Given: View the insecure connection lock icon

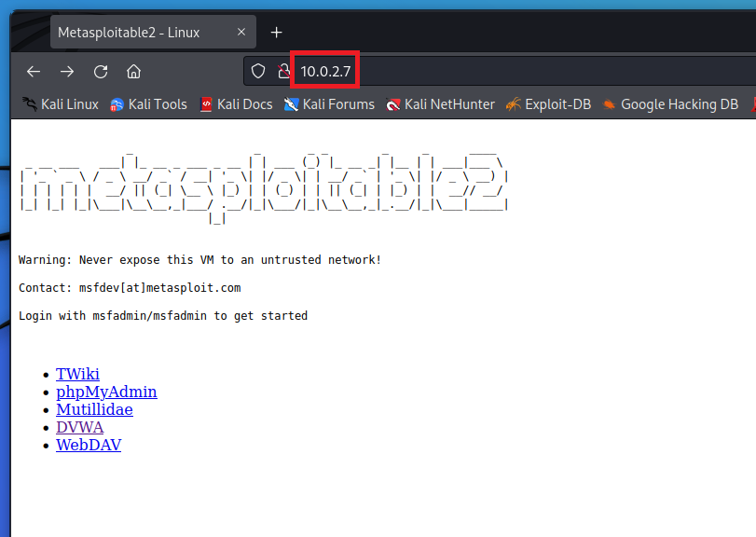Looking at the screenshot, I should point(284,72).
